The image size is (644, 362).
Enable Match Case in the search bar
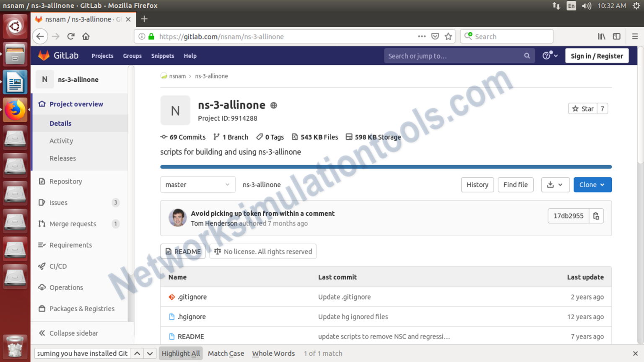tap(226, 353)
